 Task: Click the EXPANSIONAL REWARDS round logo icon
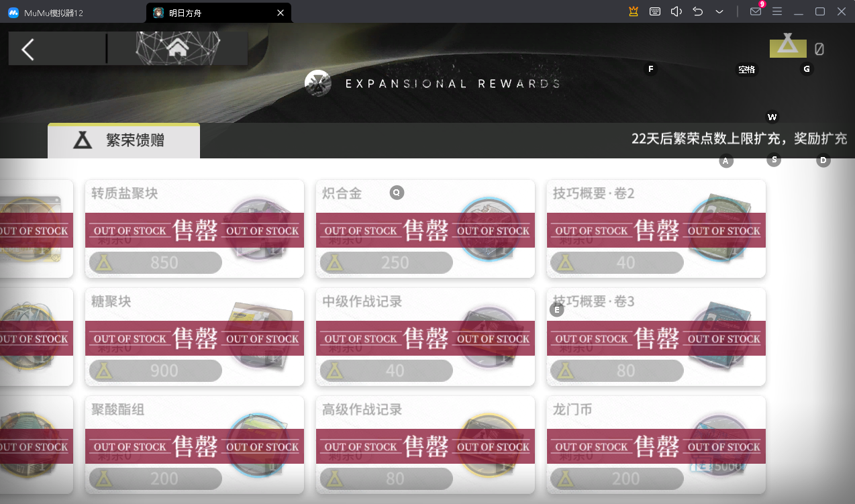coord(317,83)
